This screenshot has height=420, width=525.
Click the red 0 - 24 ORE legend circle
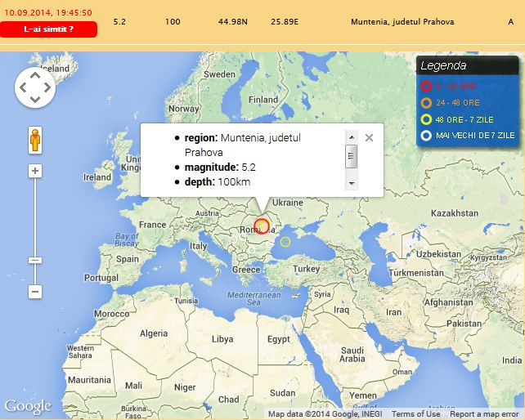pos(426,86)
